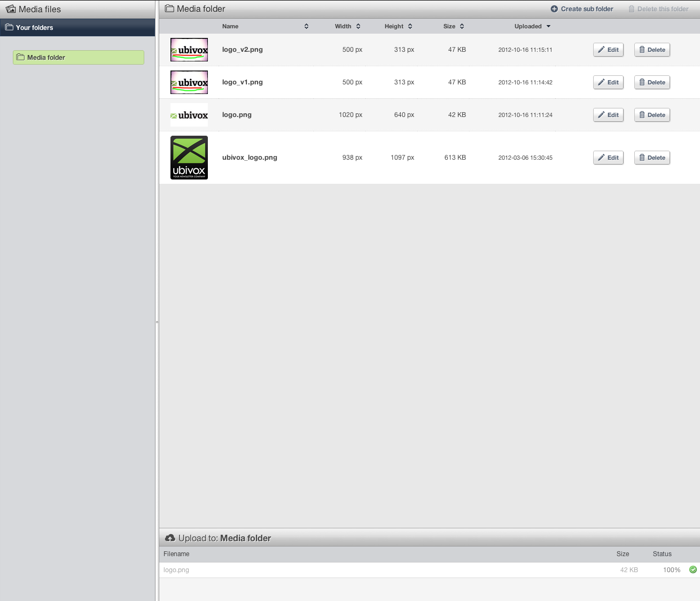The width and height of the screenshot is (700, 601).
Task: Edit the logo_v1.png file
Action: [x=608, y=82]
